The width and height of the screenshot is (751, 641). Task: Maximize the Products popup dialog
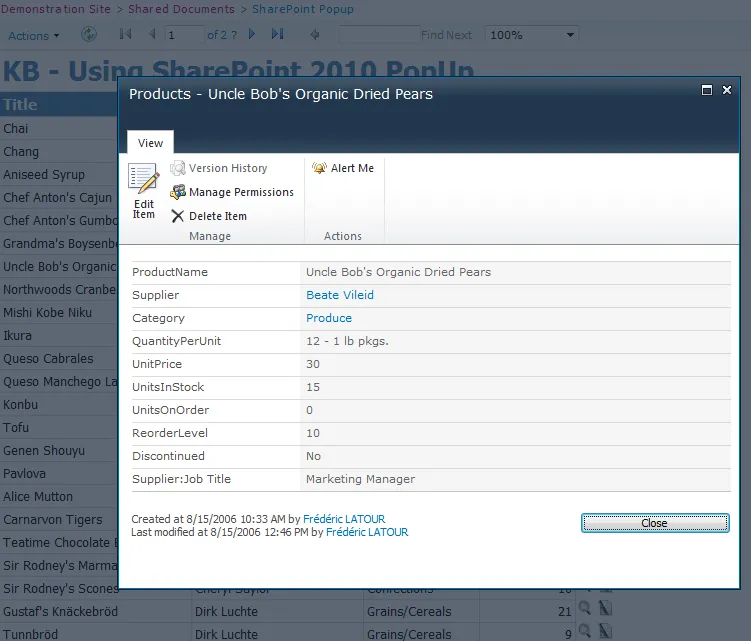(x=707, y=90)
